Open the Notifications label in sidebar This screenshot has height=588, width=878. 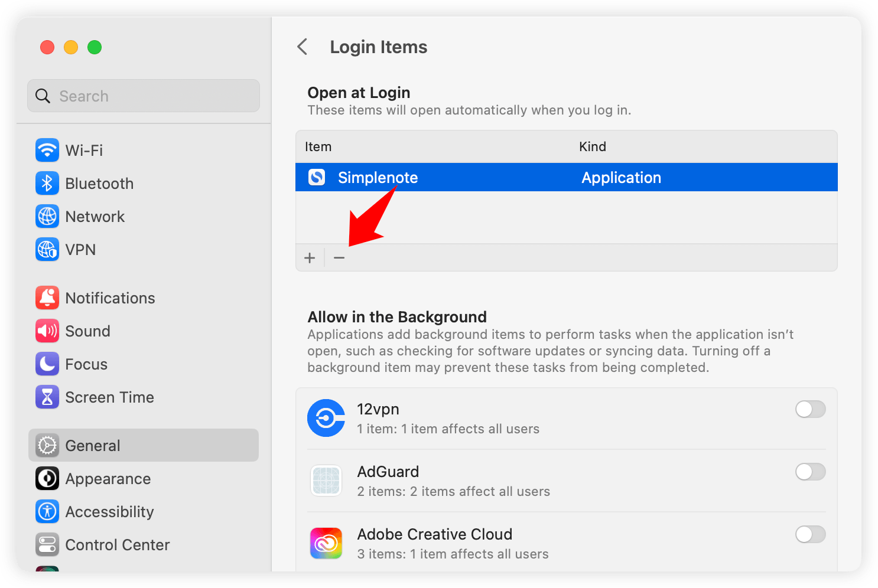click(x=110, y=298)
